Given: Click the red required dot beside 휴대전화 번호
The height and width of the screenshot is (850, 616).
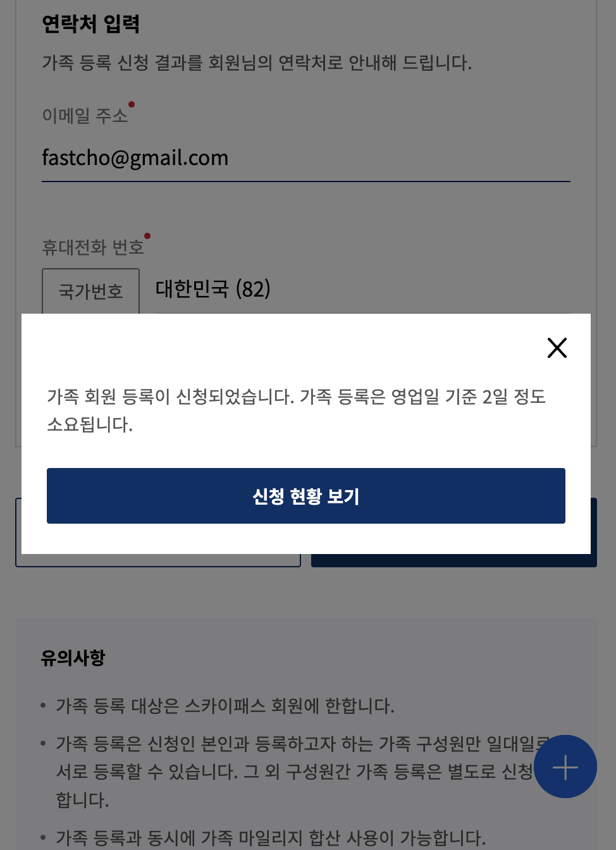Looking at the screenshot, I should click(147, 236).
